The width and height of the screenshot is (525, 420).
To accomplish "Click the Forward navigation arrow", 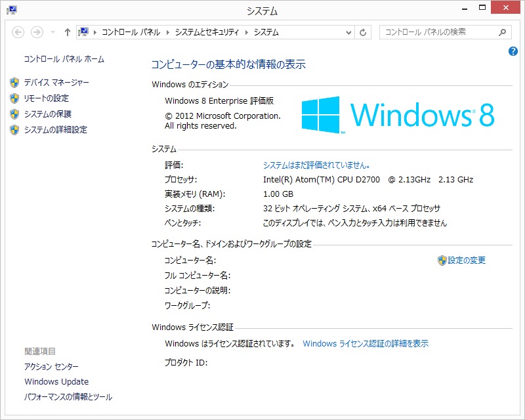I will 37,32.
